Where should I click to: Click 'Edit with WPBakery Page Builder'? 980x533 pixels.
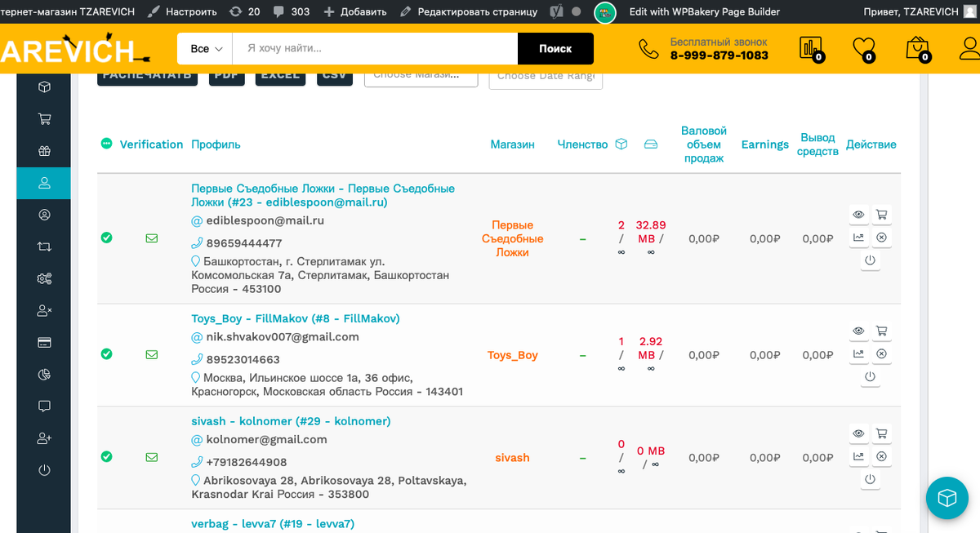click(705, 11)
